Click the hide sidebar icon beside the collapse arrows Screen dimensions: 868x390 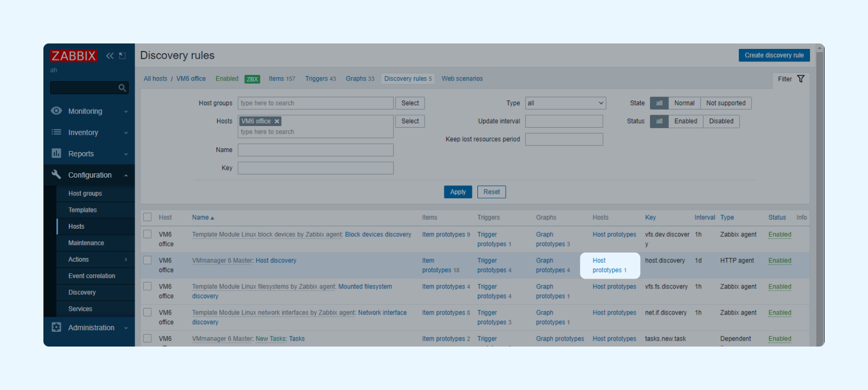(x=123, y=56)
